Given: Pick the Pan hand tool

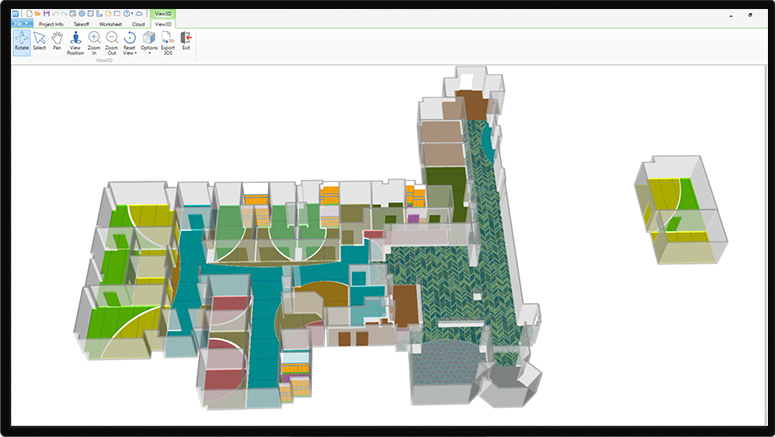Looking at the screenshot, I should coord(57,41).
